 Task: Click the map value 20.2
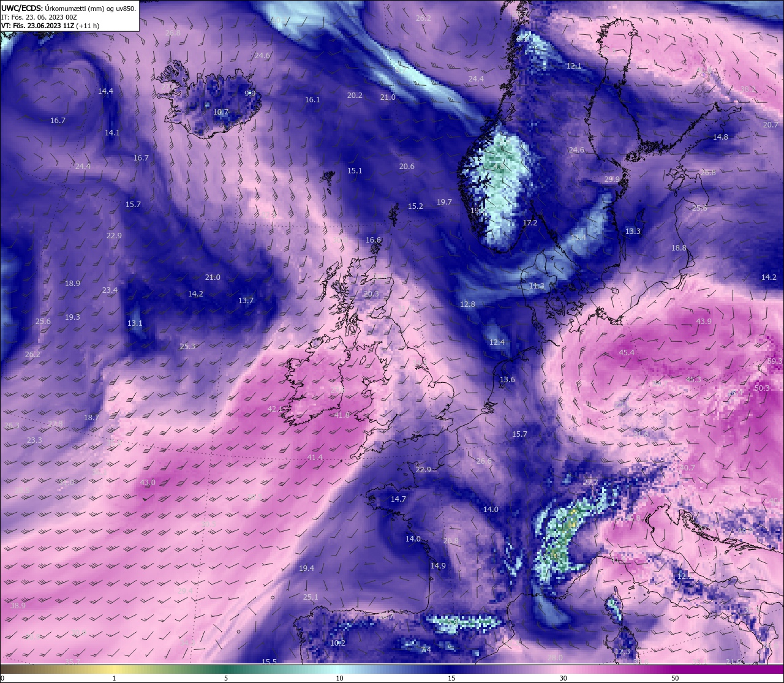click(x=355, y=95)
